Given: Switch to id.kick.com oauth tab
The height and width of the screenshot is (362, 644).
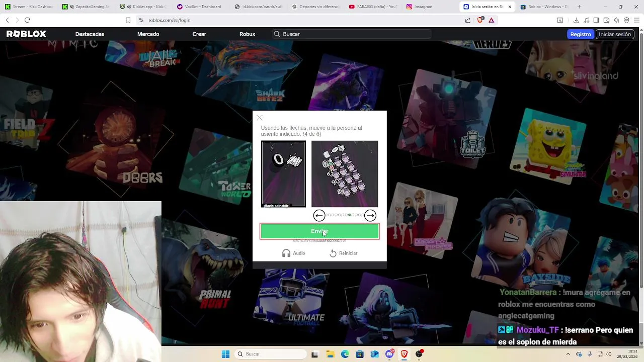Looking at the screenshot, I should coord(259,7).
